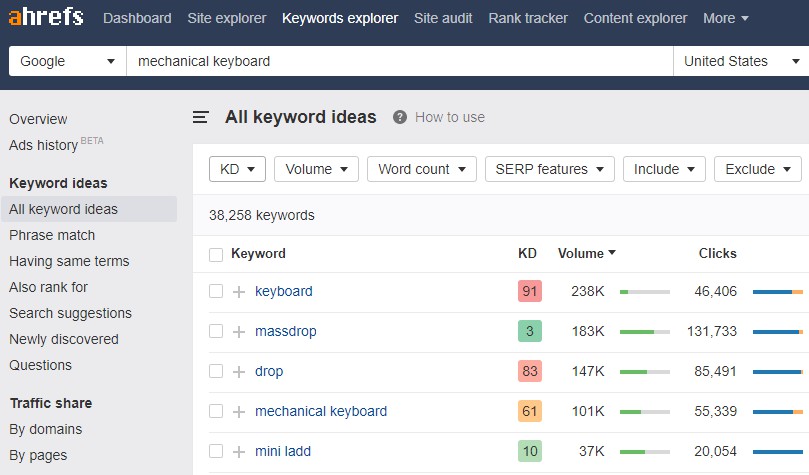
Task: Go to Phrase match keyword ideas
Action: [52, 235]
